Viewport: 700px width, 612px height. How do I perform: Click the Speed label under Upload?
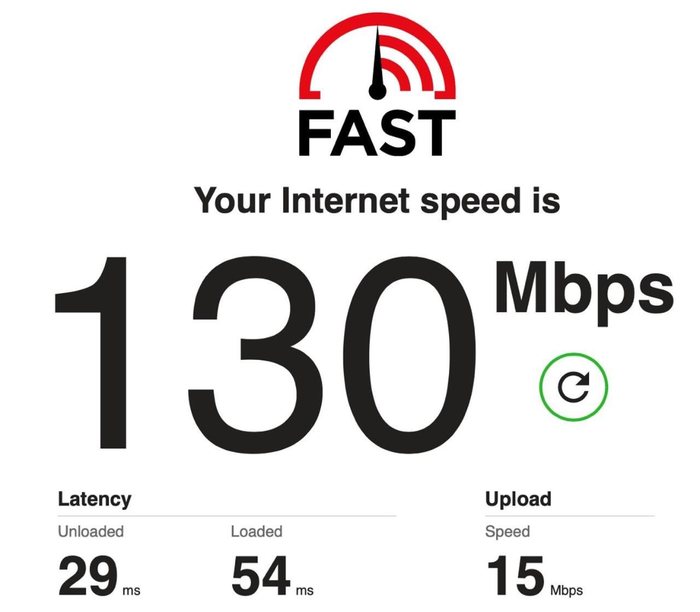(x=507, y=532)
